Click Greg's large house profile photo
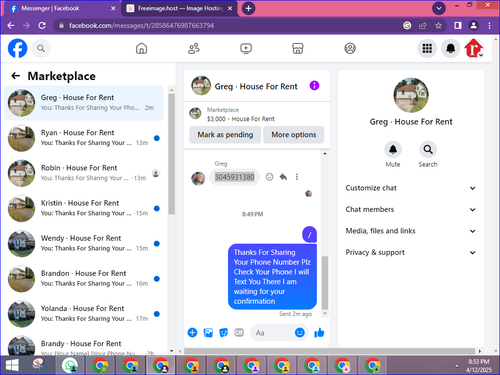Screen dimensions: 500x375 coord(411,95)
